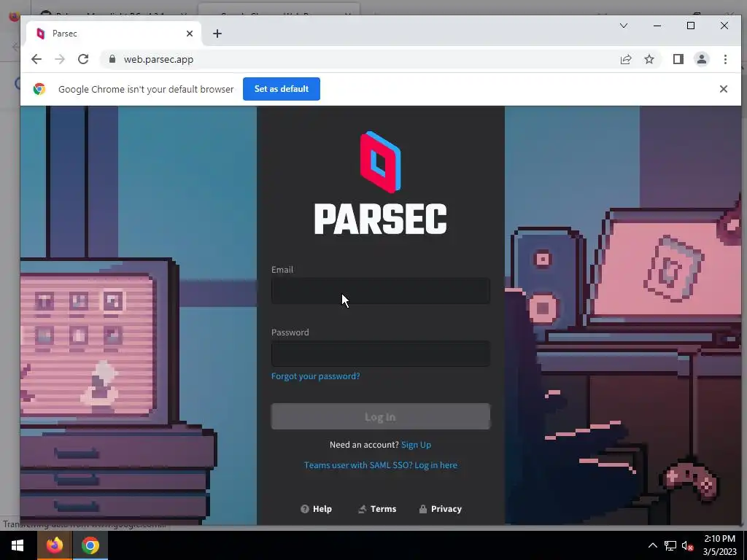The image size is (747, 560).
Task: Click the address bar URL web.parsec.app
Action: 158,60
